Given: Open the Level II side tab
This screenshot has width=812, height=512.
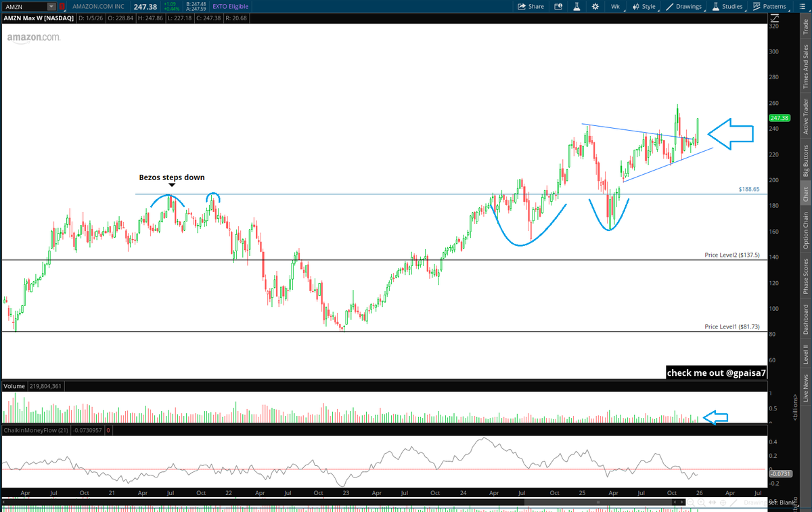Looking at the screenshot, I should 805,354.
